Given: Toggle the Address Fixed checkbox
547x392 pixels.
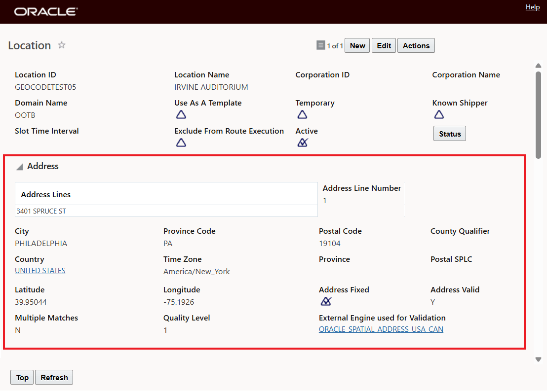Looking at the screenshot, I should point(326,302).
